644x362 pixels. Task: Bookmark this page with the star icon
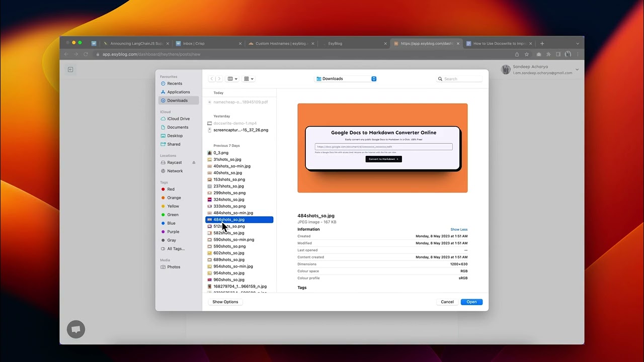click(527, 54)
